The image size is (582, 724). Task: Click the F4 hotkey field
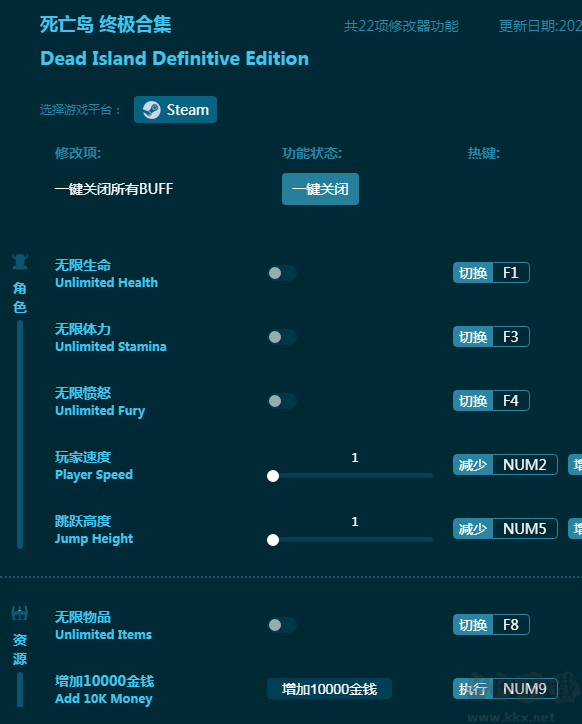(510, 401)
